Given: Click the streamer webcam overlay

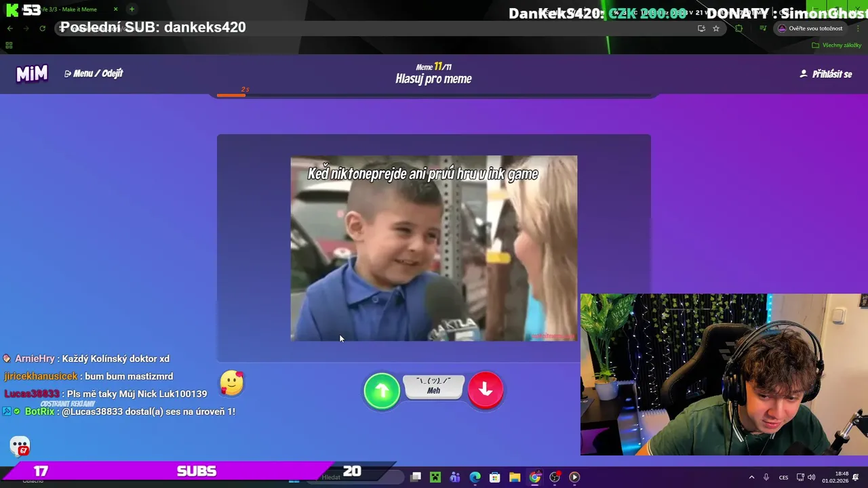Looking at the screenshot, I should point(724,374).
